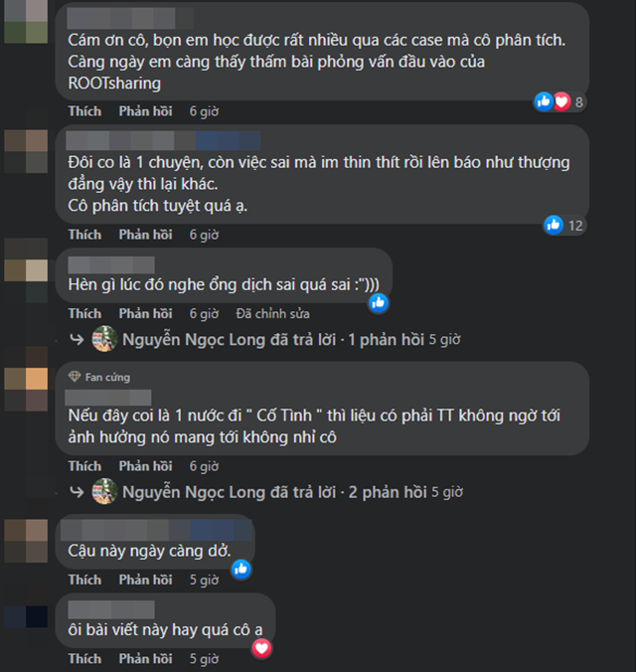Click '5 giờ' timestamp under last comment
The image size is (636, 672).
[x=204, y=659]
